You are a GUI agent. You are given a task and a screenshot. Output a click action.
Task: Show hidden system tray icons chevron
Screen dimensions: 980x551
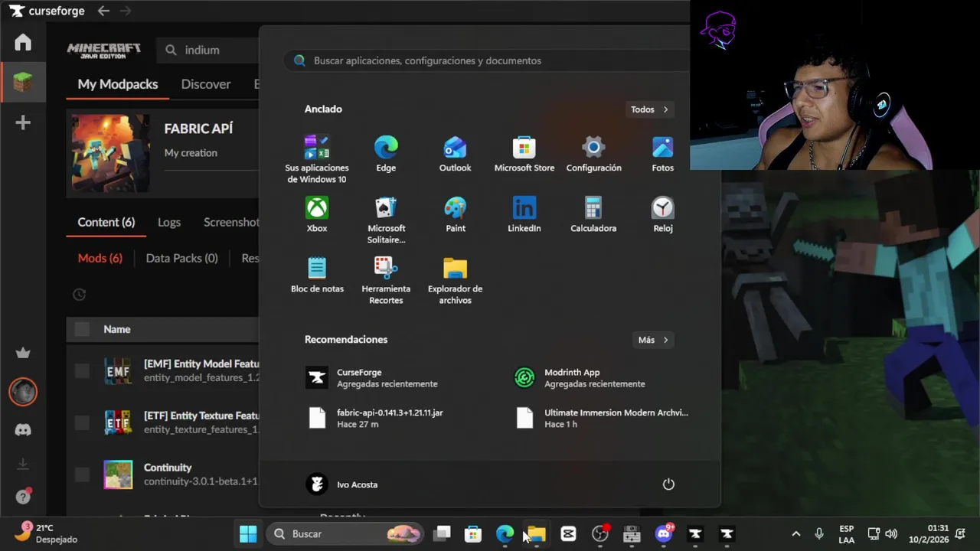795,533
